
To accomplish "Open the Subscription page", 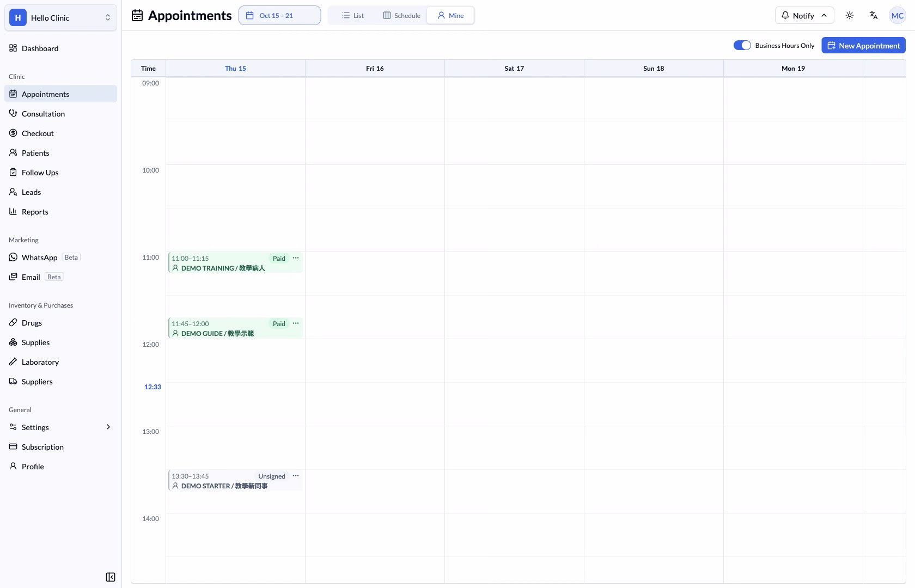I will tap(60, 447).
